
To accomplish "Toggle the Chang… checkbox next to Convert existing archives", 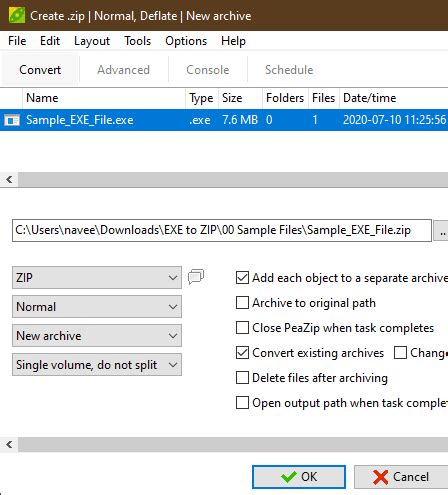I will pos(400,353).
